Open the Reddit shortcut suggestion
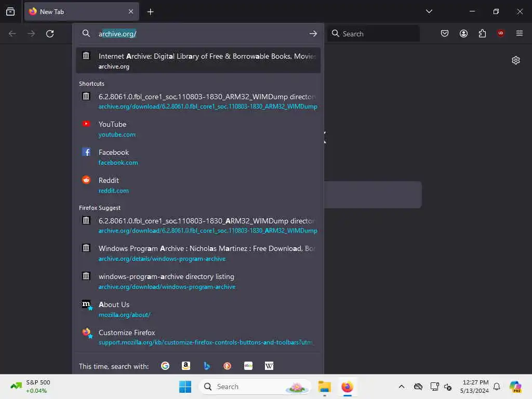This screenshot has height=399, width=532. (x=198, y=185)
